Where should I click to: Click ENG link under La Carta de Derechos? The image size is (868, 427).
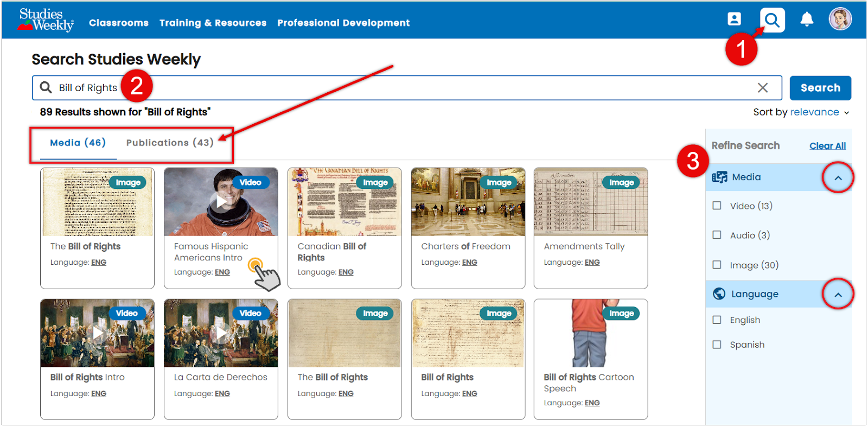222,393
